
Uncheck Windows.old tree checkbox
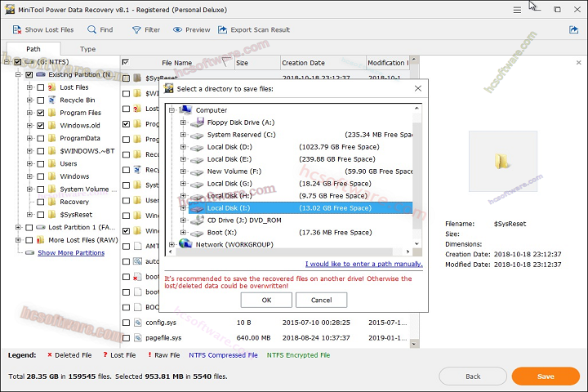tap(41, 126)
